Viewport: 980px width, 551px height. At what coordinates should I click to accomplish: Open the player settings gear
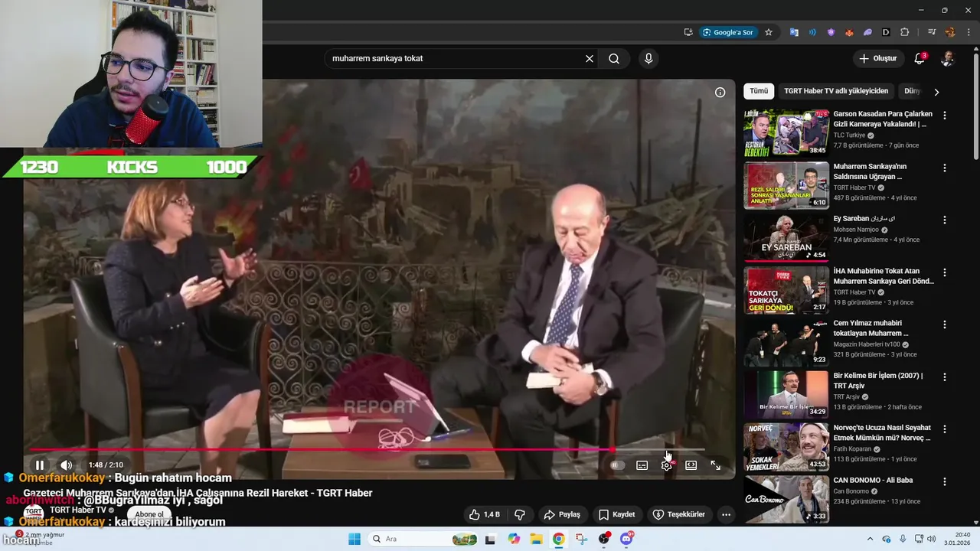[x=667, y=465]
